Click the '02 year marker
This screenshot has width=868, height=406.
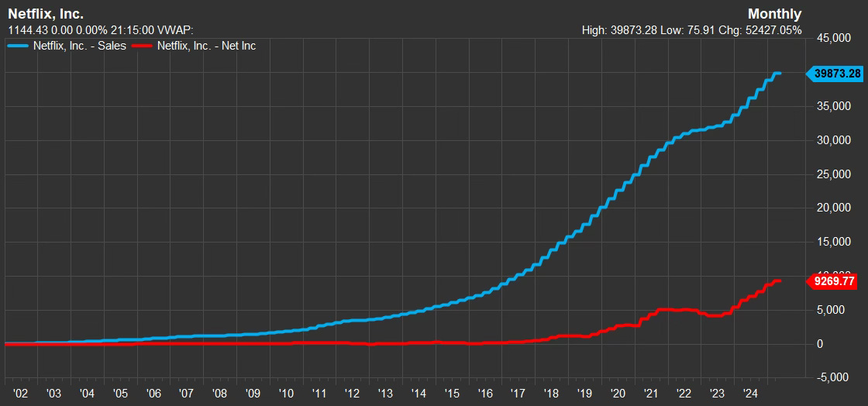click(20, 394)
